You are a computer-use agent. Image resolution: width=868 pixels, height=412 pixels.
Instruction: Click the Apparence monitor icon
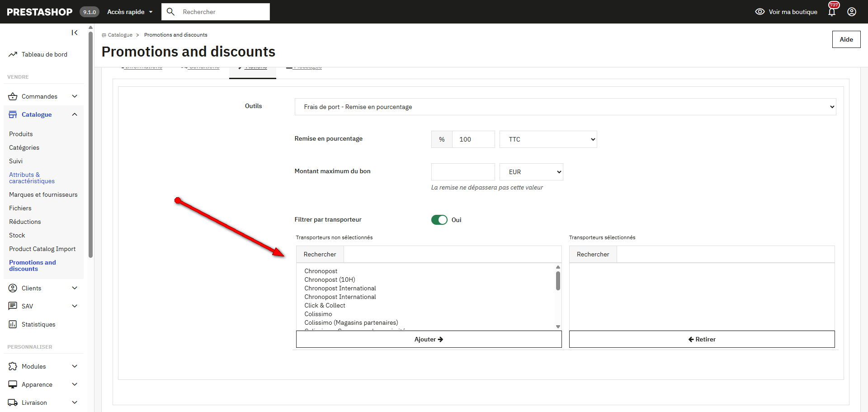13,384
